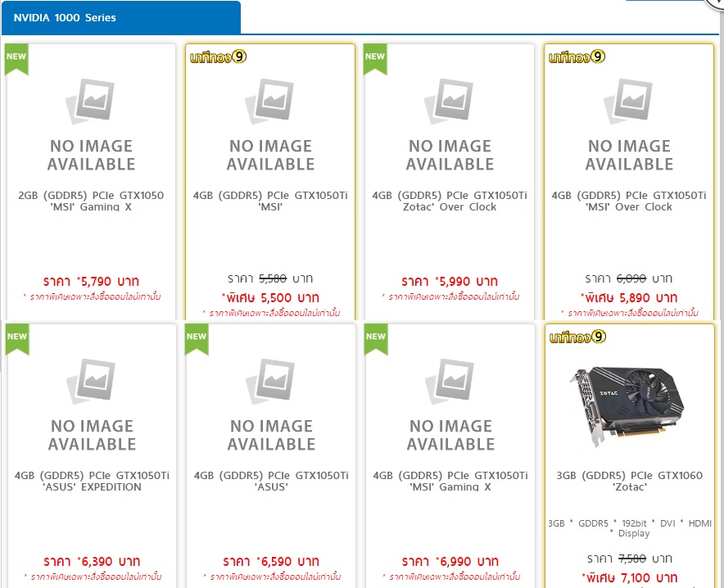Click NEW ribbon on GTX1050 MSI Gaming X card
The width and height of the screenshot is (724, 588).
(16, 59)
